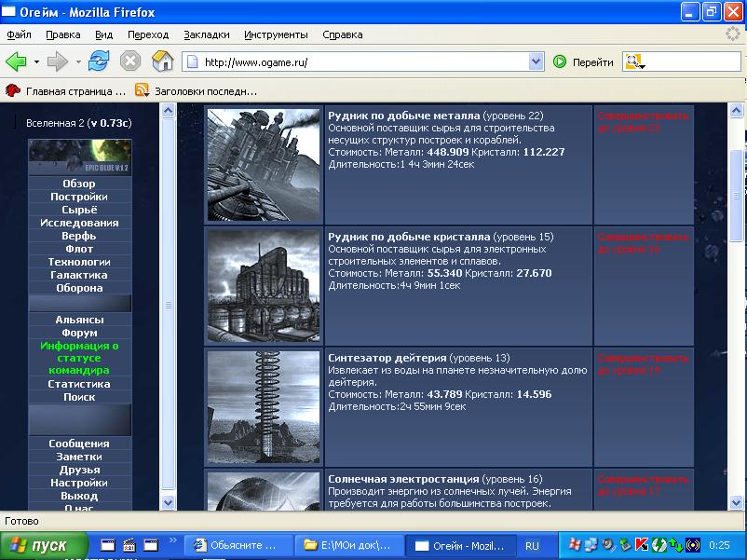Open Рудник по добыче кристалла title
The image size is (747, 560).
point(409,237)
